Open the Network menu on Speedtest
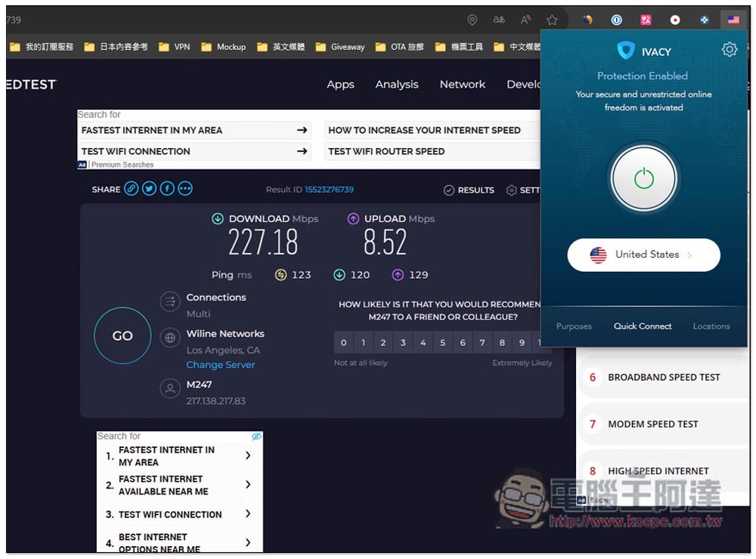Viewport: 756px width, 559px height. (x=463, y=85)
